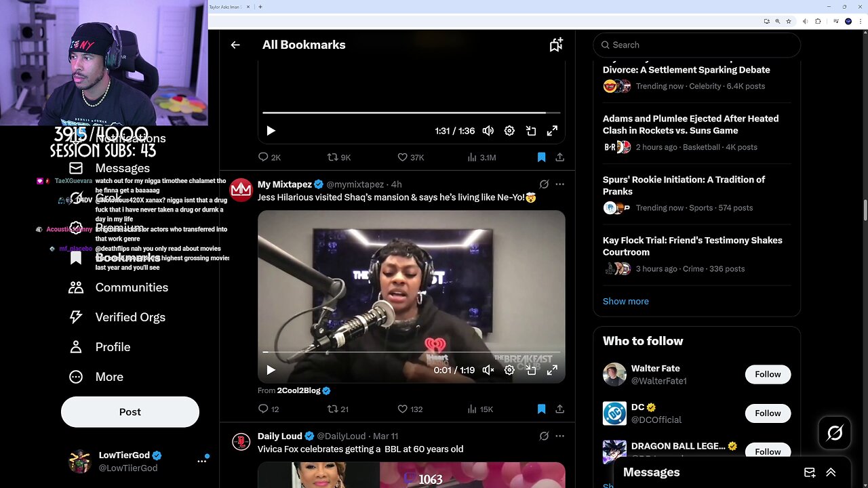The image size is (868, 488).
Task: Open Verified Orgs in the sidebar
Action: pos(117,317)
